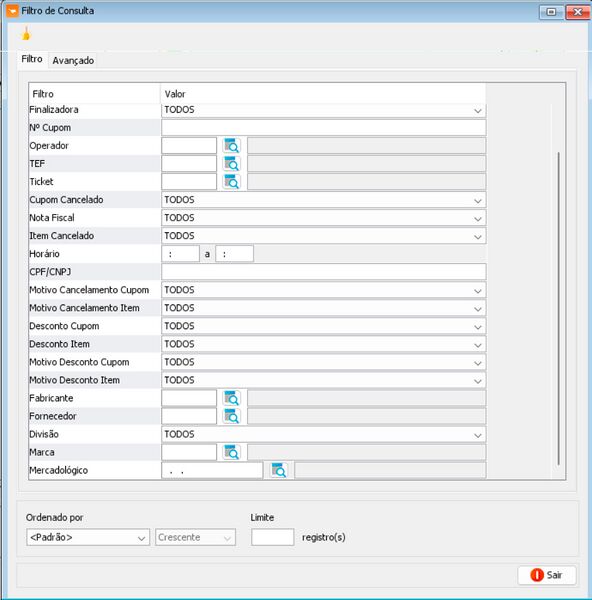Click the filter list vertical scrollbar

click(x=559, y=308)
